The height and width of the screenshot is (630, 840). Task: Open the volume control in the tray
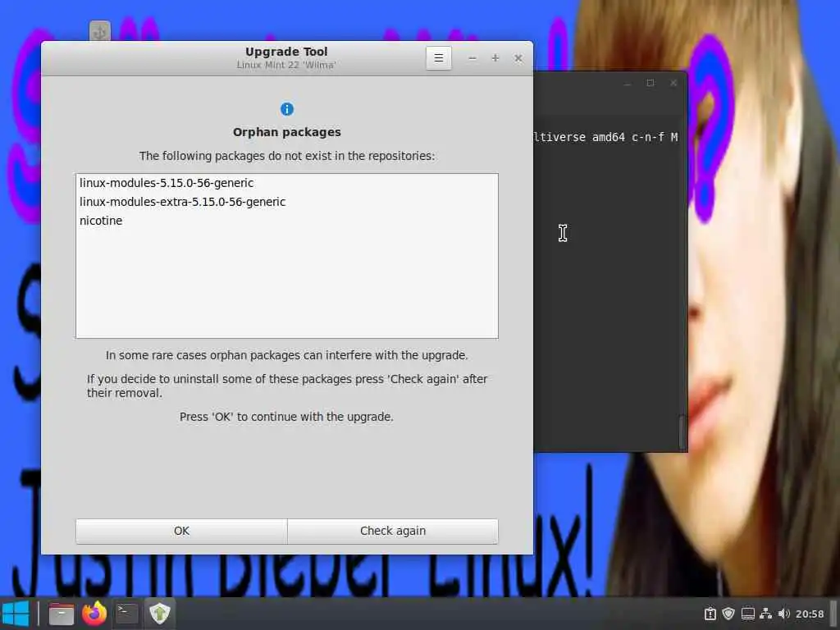click(x=783, y=614)
